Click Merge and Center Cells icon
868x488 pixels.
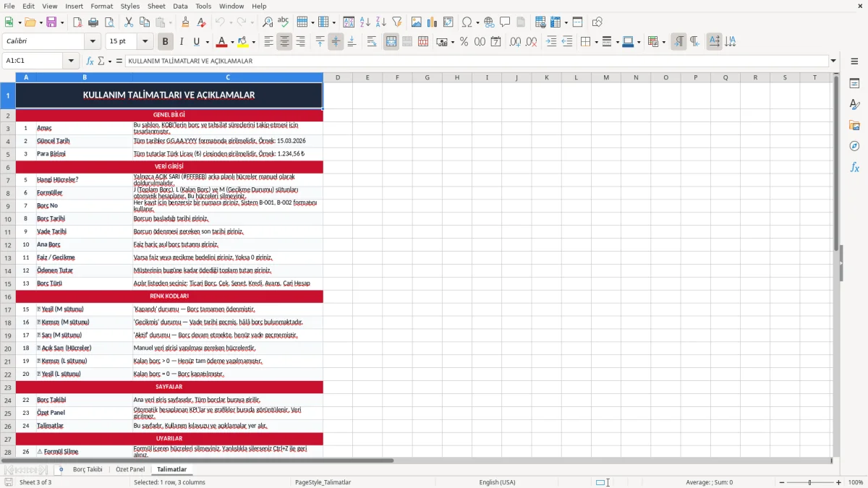click(391, 42)
